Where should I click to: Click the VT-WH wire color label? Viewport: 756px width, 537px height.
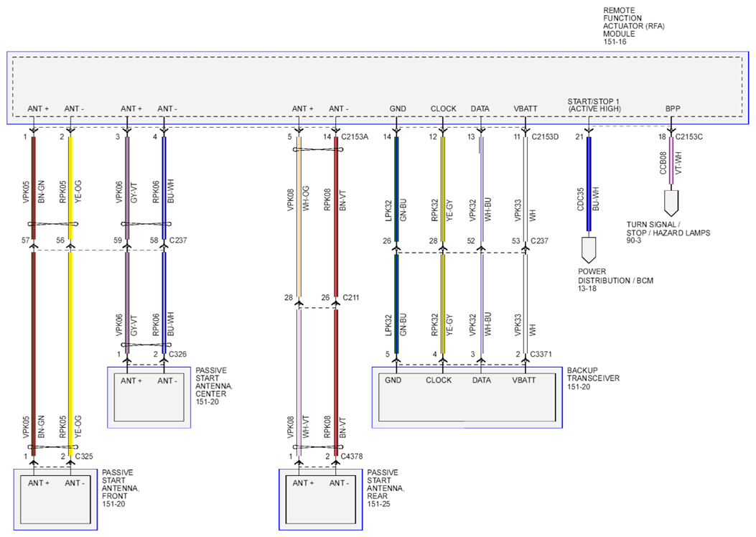click(x=678, y=163)
